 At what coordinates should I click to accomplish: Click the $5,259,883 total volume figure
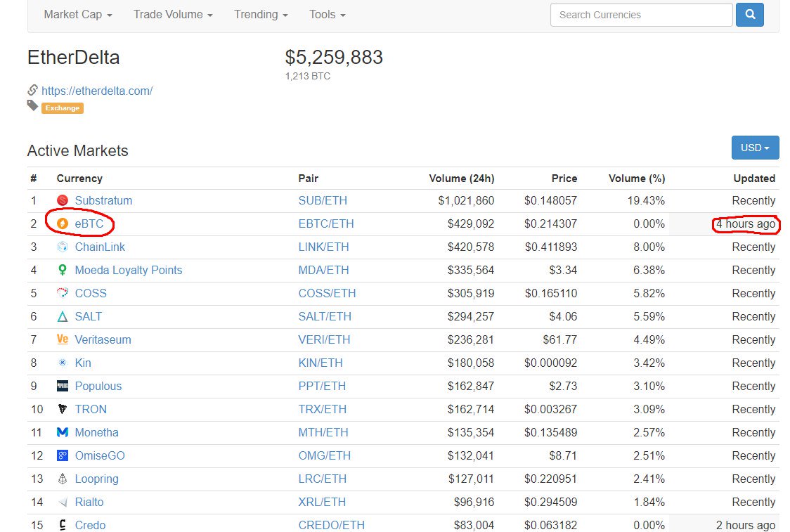click(x=334, y=57)
